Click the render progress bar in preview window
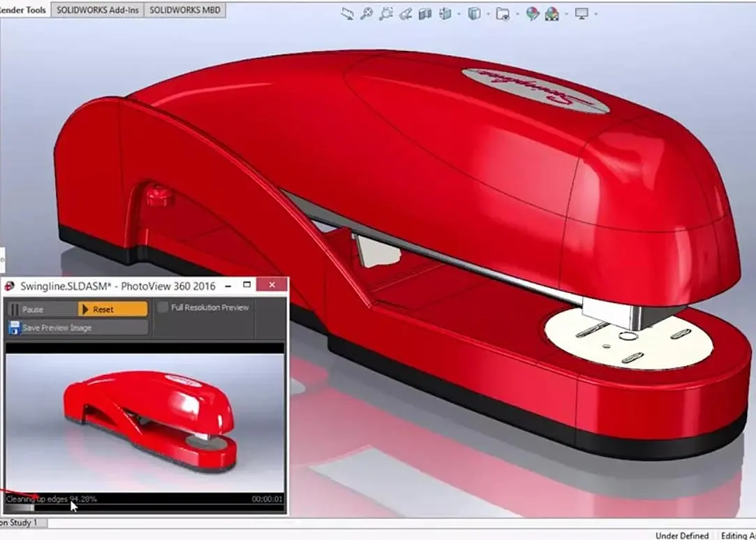The width and height of the screenshot is (756, 540). 144,508
